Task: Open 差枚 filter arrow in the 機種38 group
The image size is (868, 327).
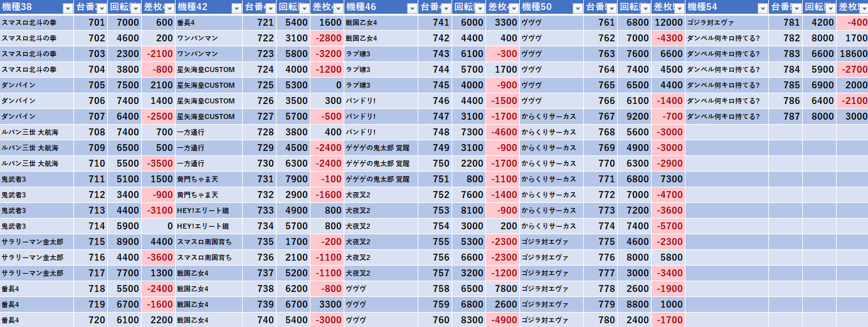Action: click(169, 8)
